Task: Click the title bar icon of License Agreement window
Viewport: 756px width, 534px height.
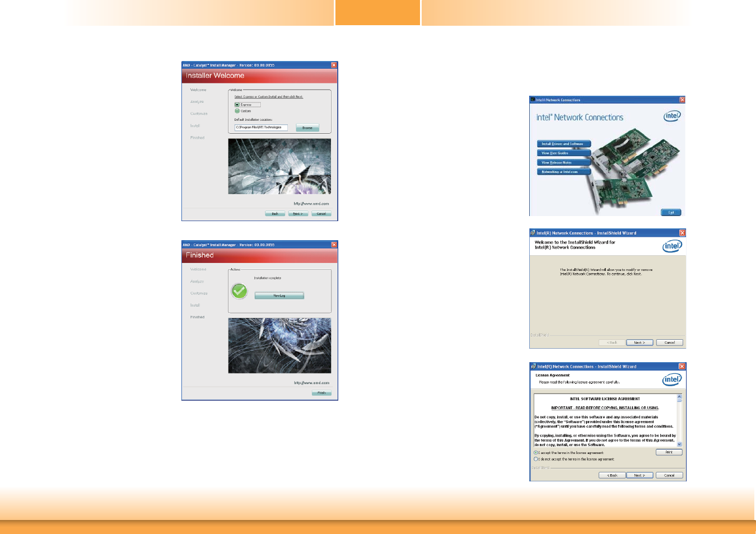Action: pyautogui.click(x=533, y=367)
